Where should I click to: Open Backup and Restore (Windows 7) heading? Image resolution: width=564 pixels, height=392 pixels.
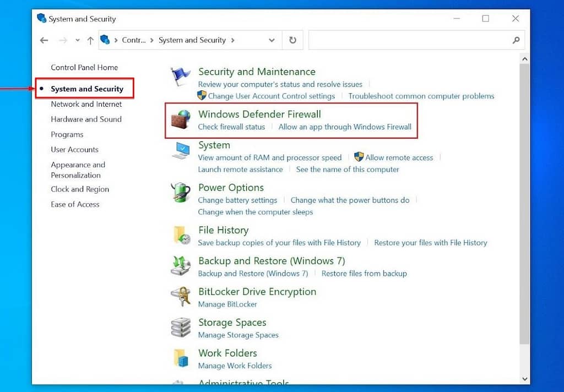(x=272, y=261)
